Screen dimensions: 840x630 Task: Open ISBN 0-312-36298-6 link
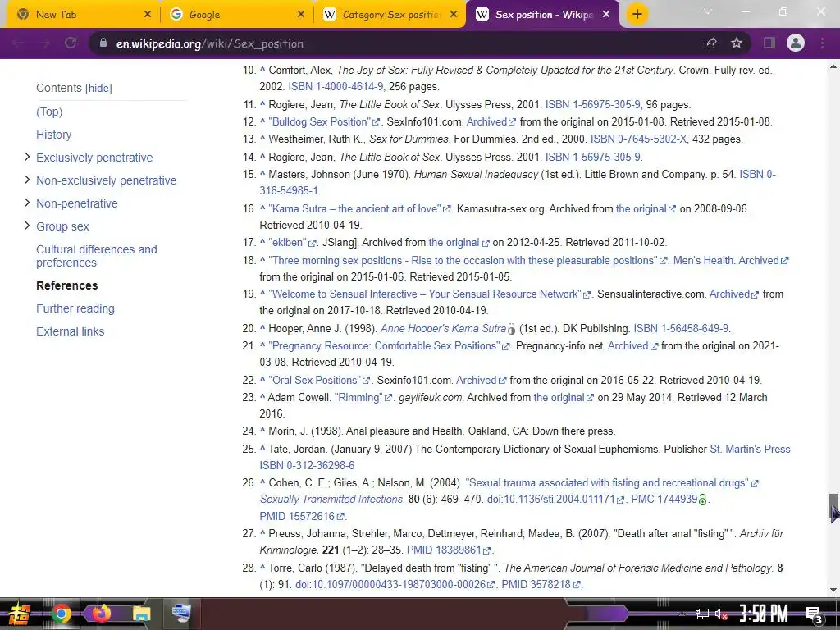[307, 466]
